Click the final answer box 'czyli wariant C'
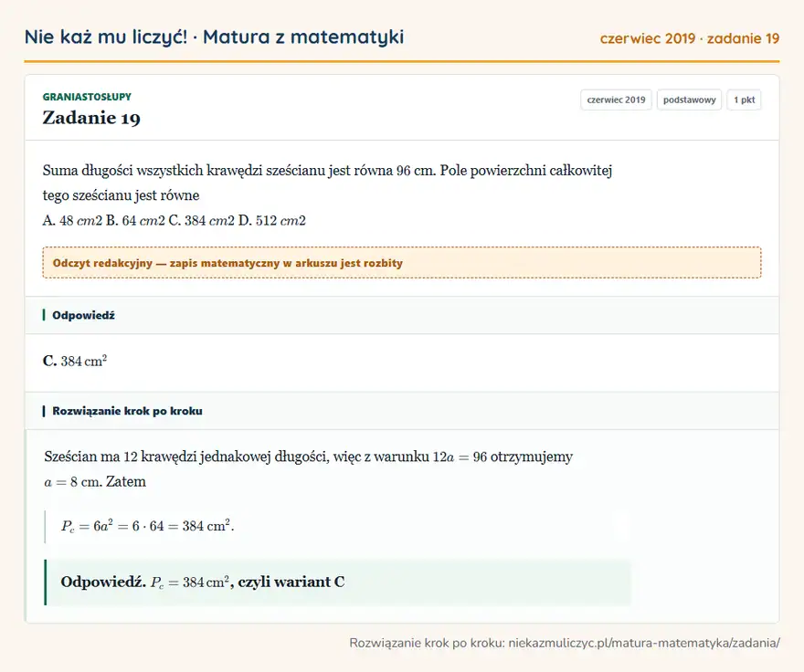 pyautogui.click(x=338, y=583)
